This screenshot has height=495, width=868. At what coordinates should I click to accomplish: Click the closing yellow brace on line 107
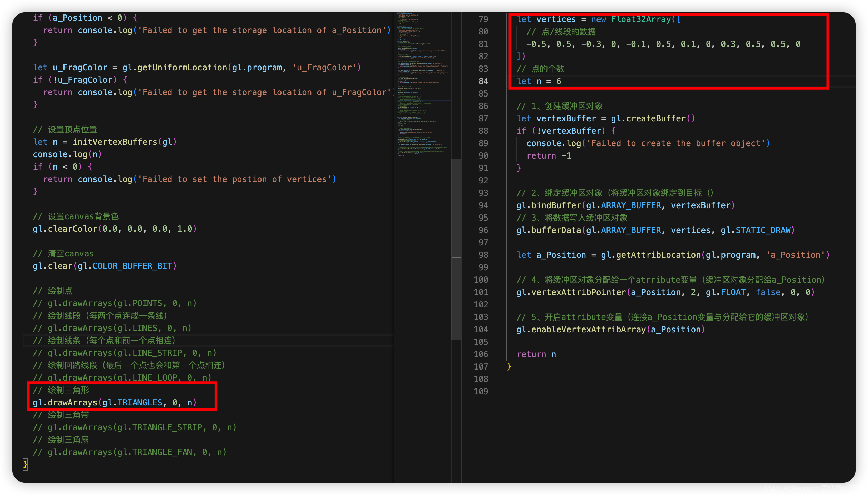(x=509, y=366)
